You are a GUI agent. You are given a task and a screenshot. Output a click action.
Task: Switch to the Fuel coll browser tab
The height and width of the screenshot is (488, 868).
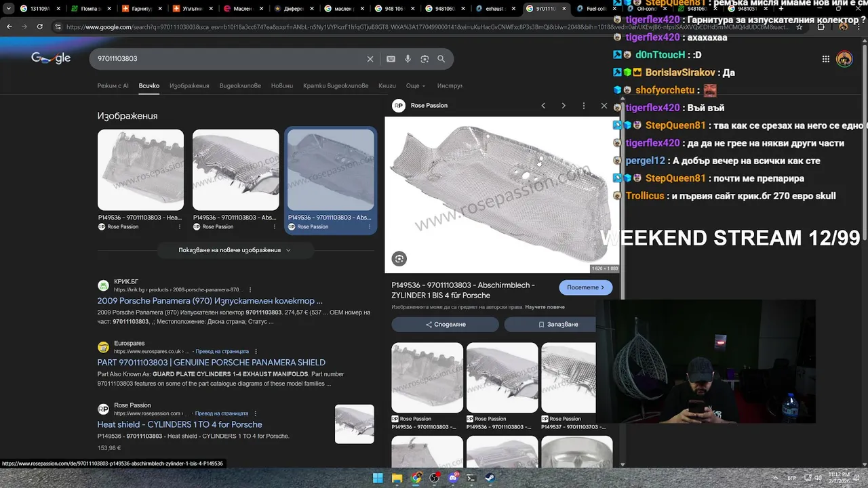coord(592,9)
